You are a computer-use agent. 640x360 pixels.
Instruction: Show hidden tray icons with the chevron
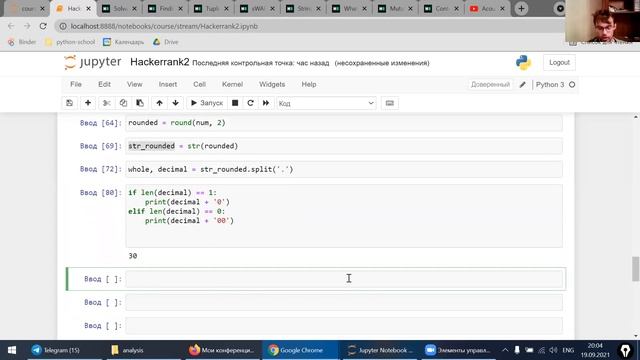(x=505, y=350)
